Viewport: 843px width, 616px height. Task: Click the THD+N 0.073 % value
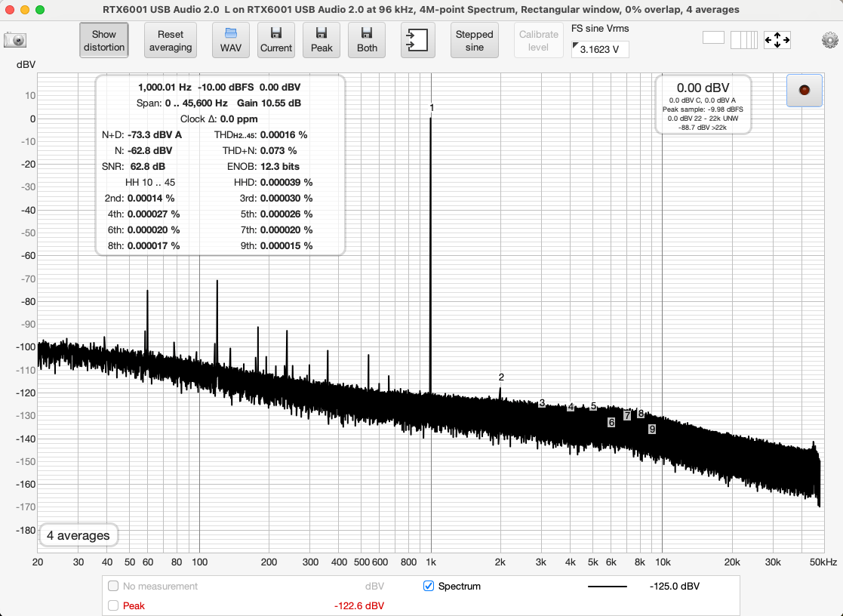pos(278,151)
